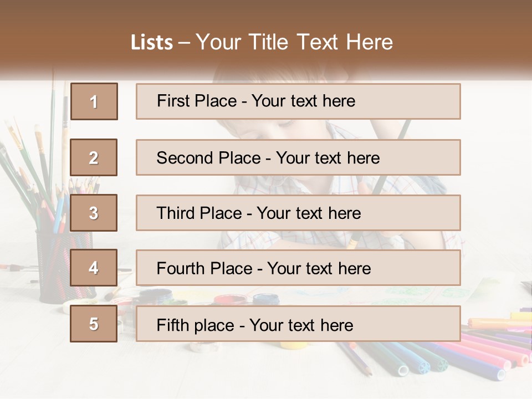Select the "Fourth Place - Your text here" bar
This screenshot has width=532, height=399.
(x=298, y=268)
